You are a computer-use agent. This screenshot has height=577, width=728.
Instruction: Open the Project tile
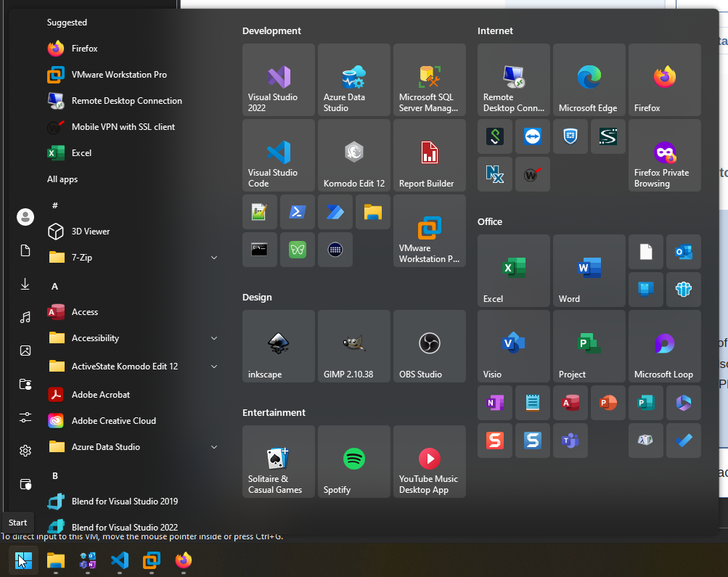click(589, 346)
